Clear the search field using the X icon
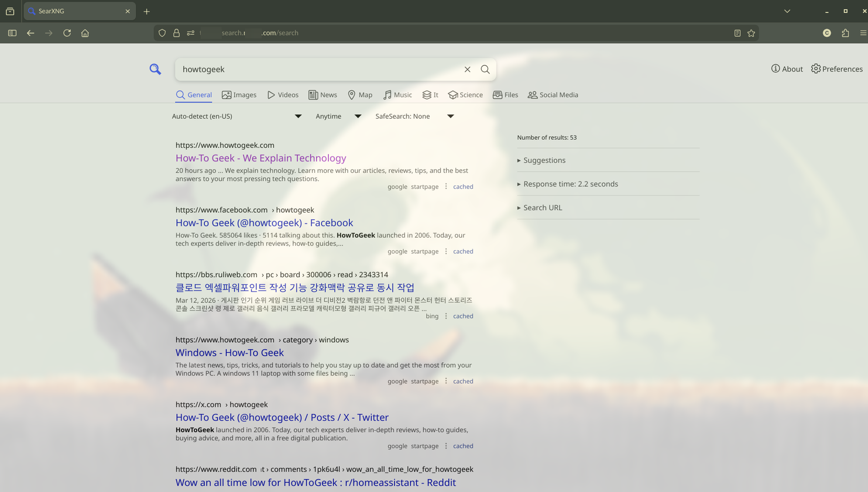This screenshot has height=492, width=868. tap(467, 69)
